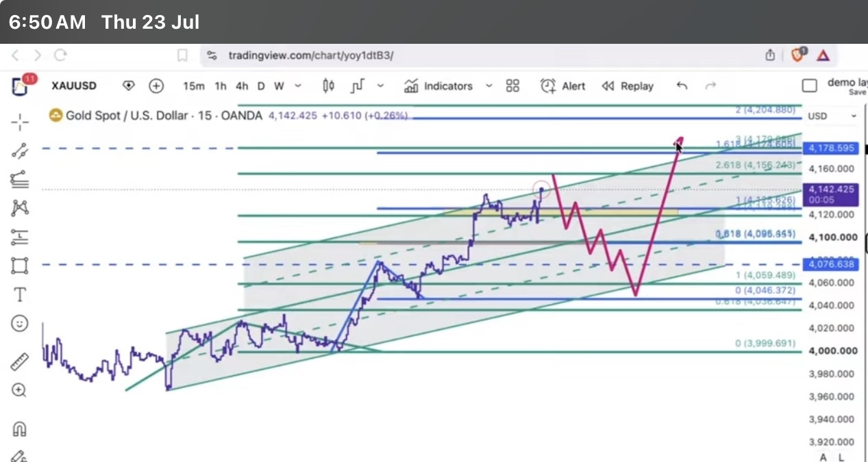Select the W weekly timeframe
This screenshot has height=462, width=868.
click(x=279, y=86)
